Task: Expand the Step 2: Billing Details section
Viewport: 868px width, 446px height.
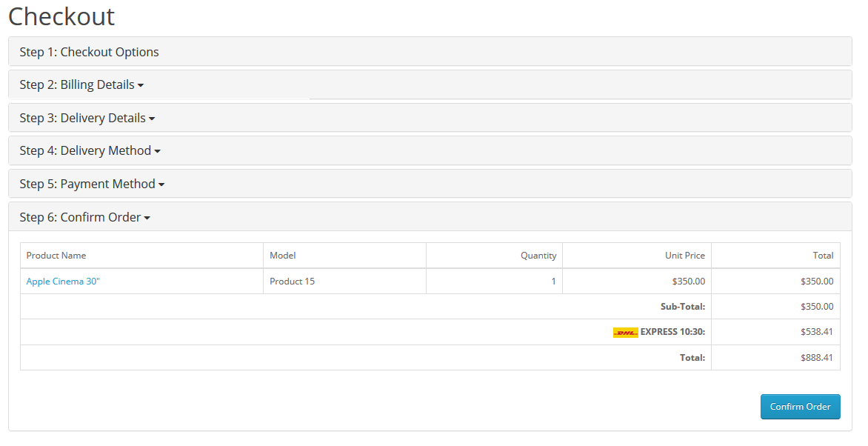Action: click(81, 84)
